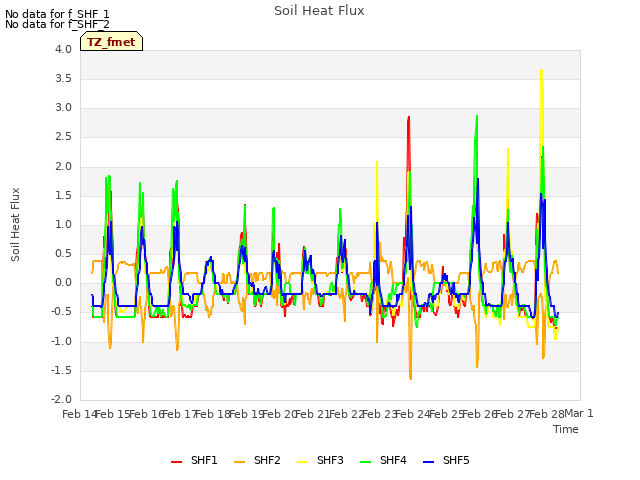Click the yellow SHF3 peak near 3.5 on Feb 28
The height and width of the screenshot is (480, 640).
(542, 71)
